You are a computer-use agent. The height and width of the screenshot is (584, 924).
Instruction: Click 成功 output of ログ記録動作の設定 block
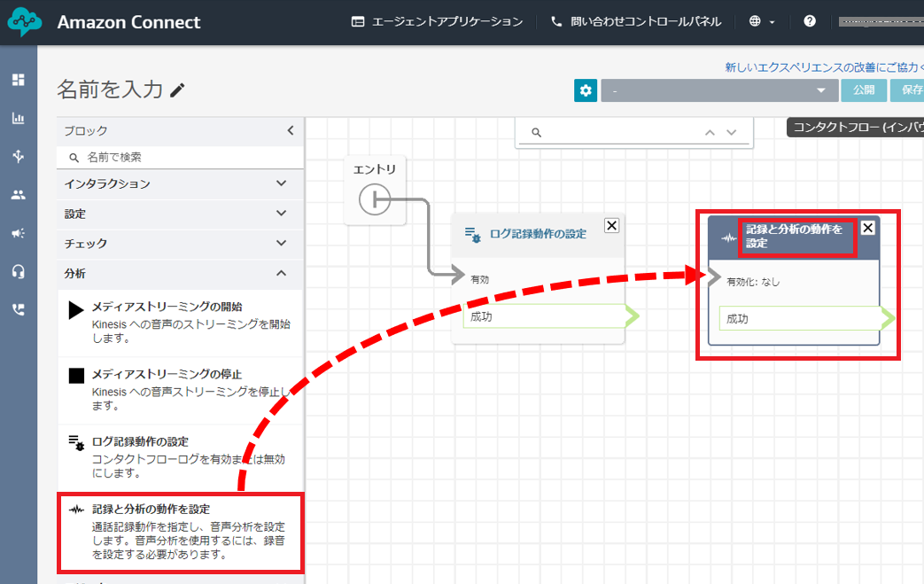pyautogui.click(x=545, y=316)
